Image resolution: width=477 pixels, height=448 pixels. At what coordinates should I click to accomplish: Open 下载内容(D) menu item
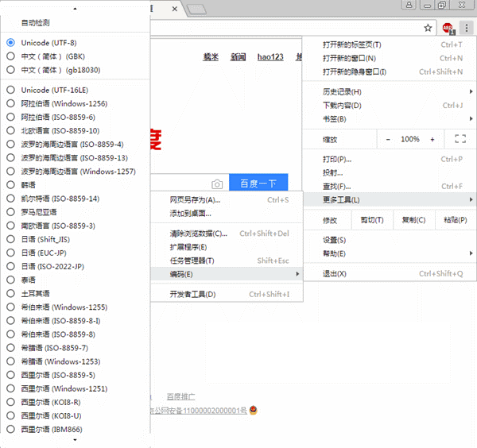pos(390,106)
